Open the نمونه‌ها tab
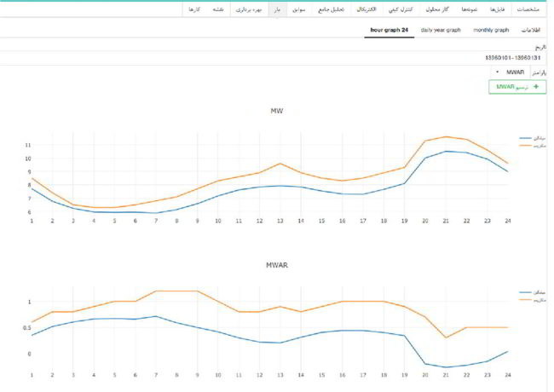 pyautogui.click(x=469, y=9)
